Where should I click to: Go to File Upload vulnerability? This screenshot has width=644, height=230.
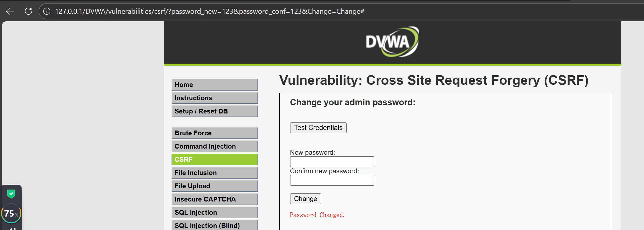pos(214,186)
